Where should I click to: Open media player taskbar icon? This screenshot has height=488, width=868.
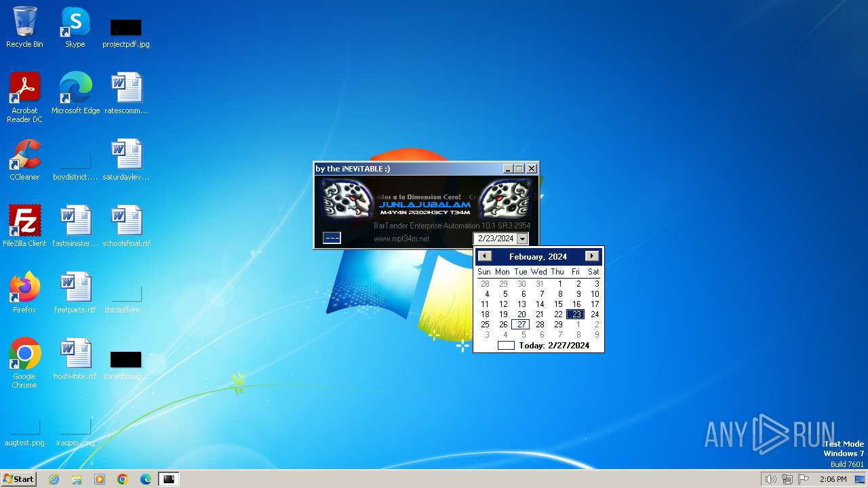(x=100, y=479)
